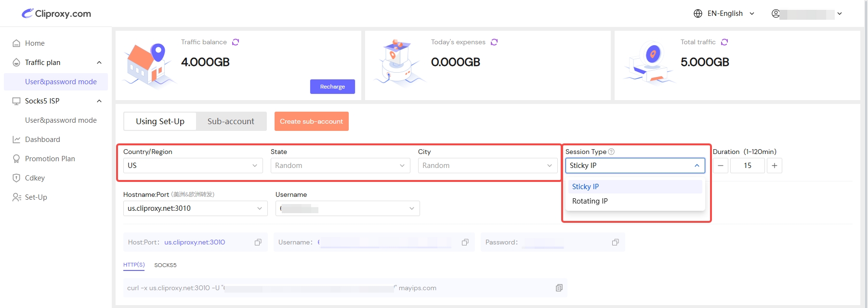Copy the curl command example
868x308 pixels.
point(559,288)
